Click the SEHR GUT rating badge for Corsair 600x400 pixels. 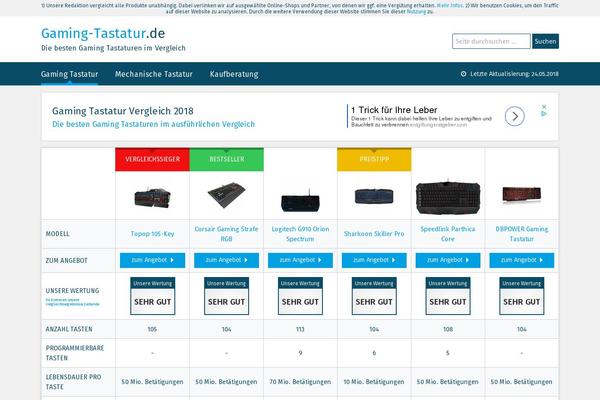(227, 296)
